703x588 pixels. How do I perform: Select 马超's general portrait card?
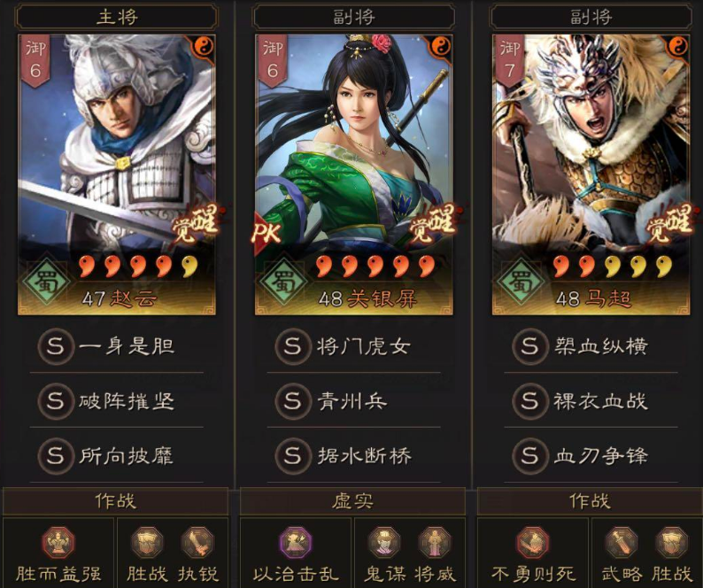[591, 175]
